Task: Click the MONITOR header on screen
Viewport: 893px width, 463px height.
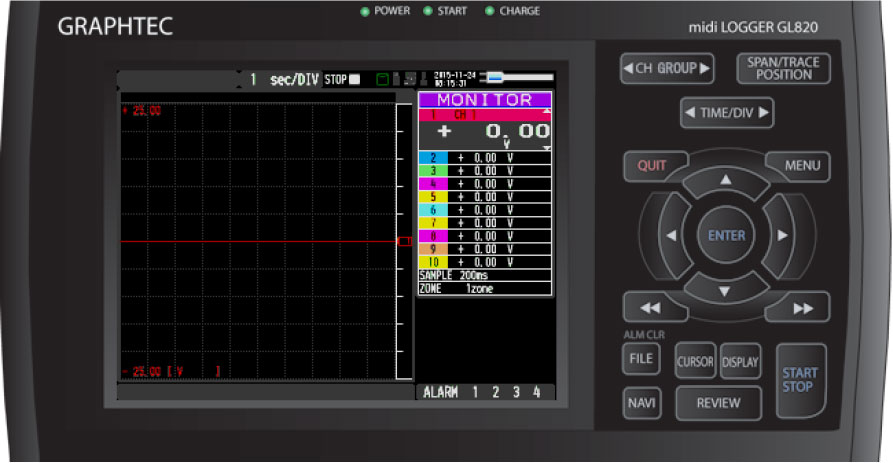Action: [485, 100]
